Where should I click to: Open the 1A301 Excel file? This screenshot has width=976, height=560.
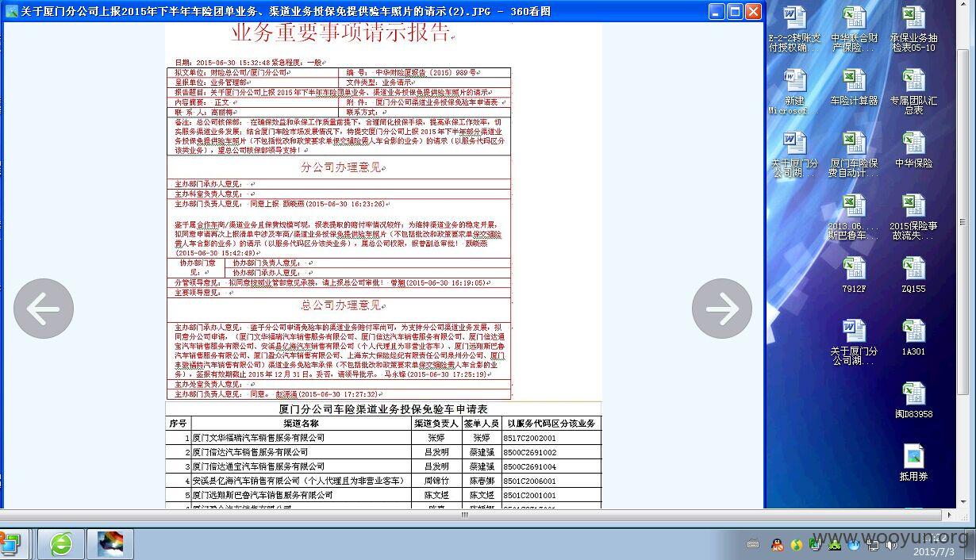tap(913, 338)
